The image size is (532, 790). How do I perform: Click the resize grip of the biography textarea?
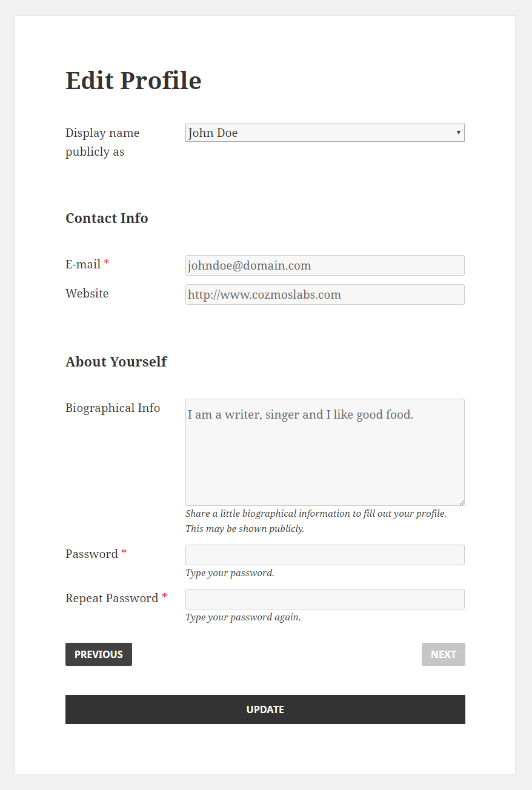coord(461,502)
